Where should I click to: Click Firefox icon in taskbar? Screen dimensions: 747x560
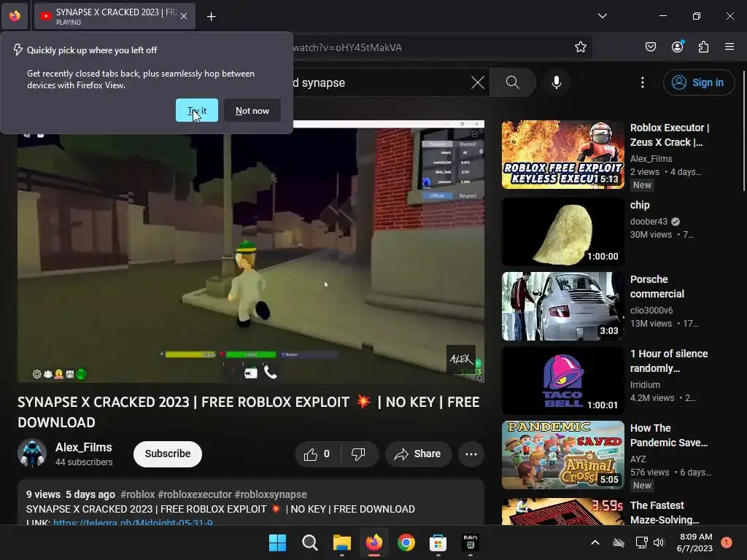coord(374,542)
